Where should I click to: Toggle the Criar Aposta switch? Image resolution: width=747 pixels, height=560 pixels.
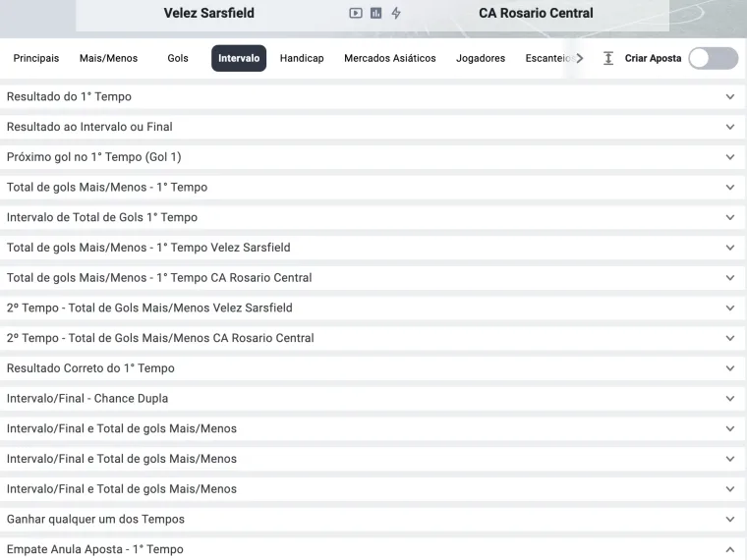(x=714, y=58)
